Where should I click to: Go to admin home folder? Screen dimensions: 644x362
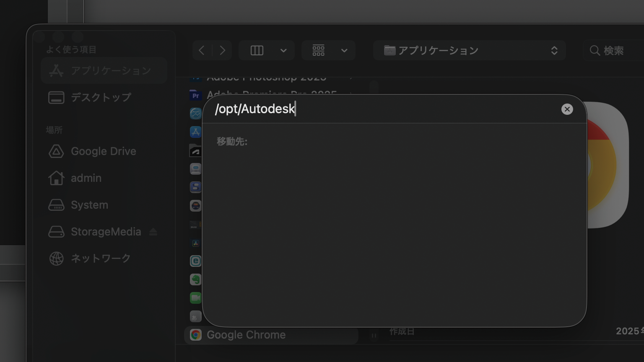point(86,178)
